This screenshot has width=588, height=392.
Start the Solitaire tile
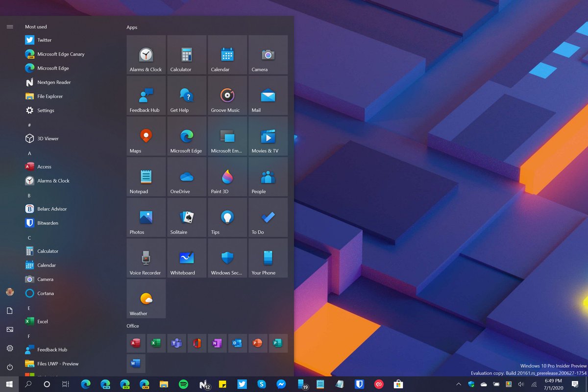point(187,218)
